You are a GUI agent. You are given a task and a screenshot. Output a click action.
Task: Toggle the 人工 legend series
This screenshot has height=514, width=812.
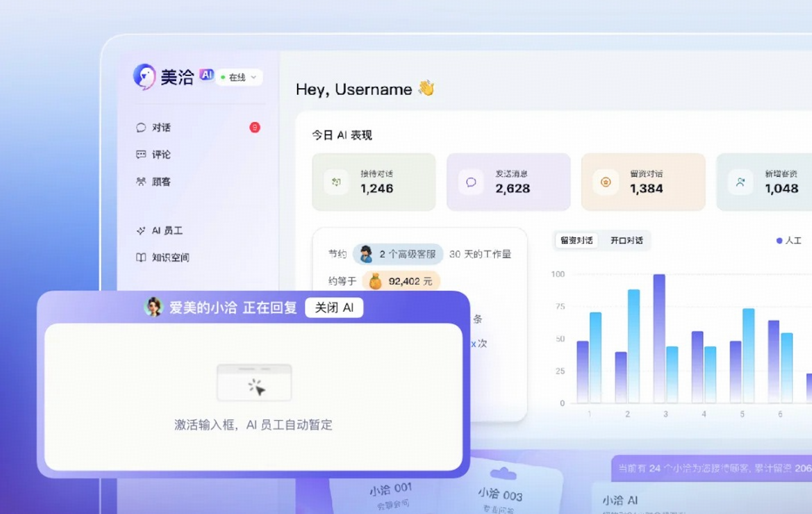pyautogui.click(x=788, y=240)
